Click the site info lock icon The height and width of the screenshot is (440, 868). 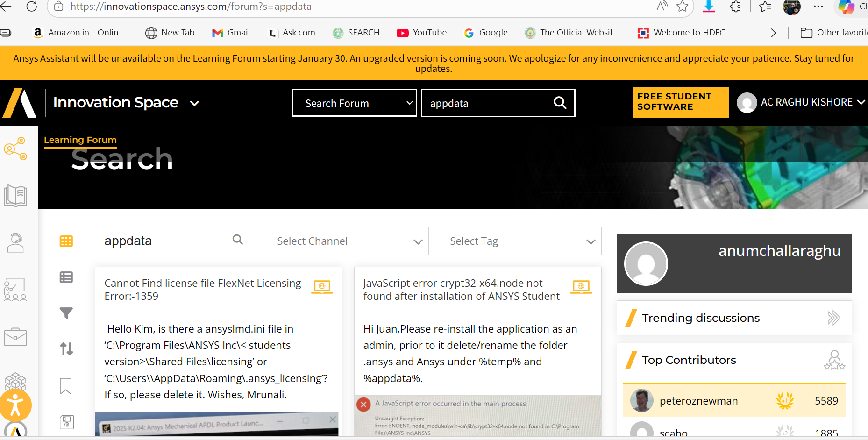tap(59, 7)
